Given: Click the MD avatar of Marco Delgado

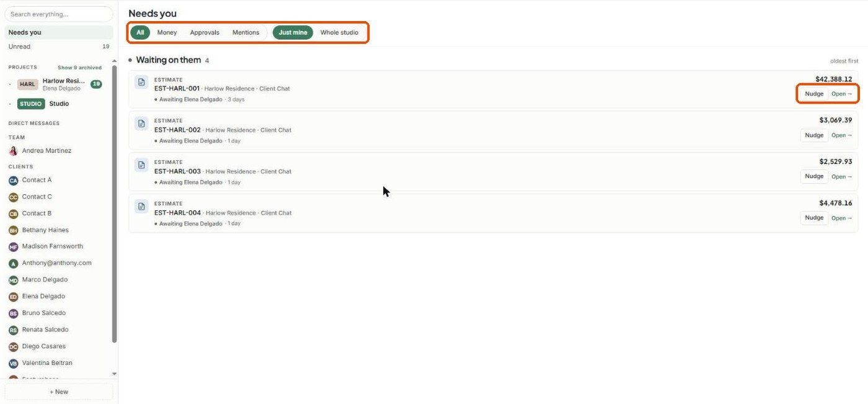Looking at the screenshot, I should 13,281.
